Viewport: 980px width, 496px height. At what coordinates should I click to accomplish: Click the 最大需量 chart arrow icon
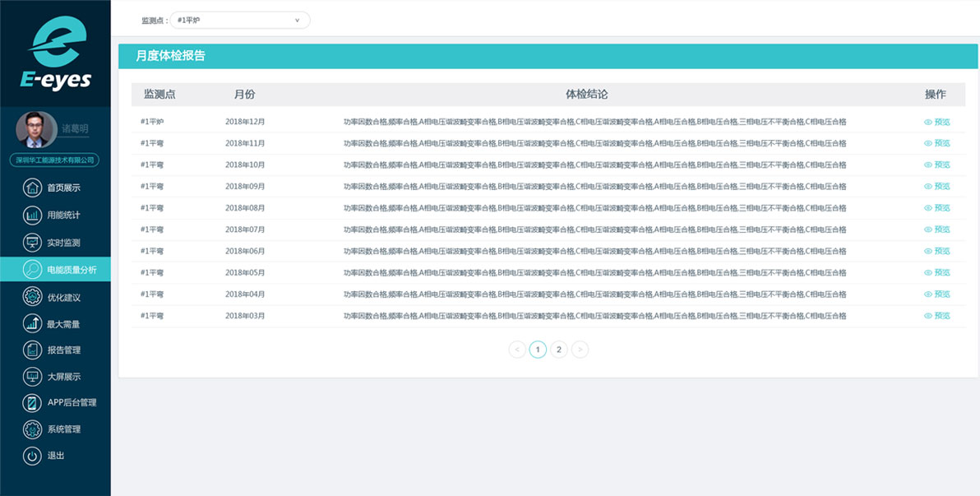[32, 324]
